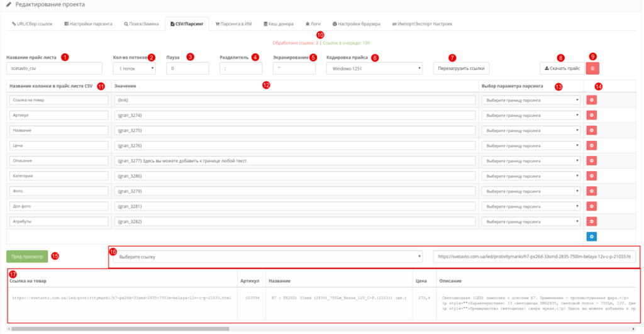Screen dimensions: 644x334
Task: Edit the {gran_3274} value field
Action: click(x=295, y=115)
